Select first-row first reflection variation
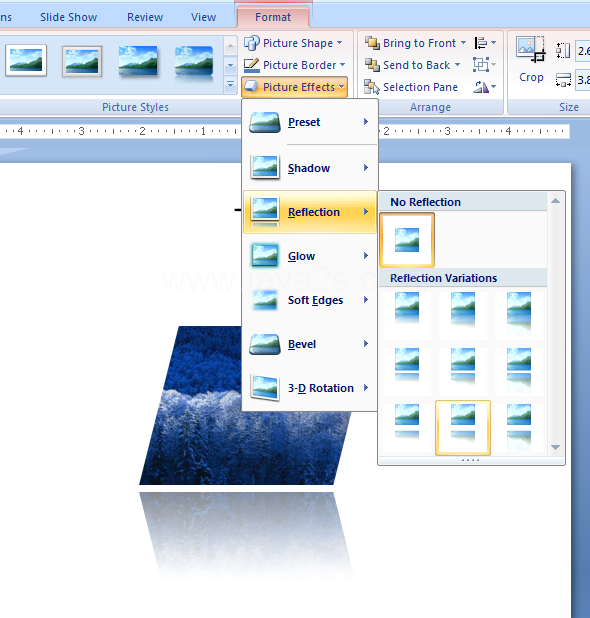The image size is (590, 618). point(407,314)
